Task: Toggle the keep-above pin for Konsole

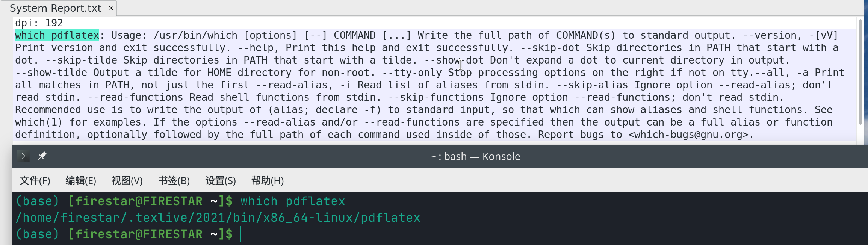Action: click(42, 155)
